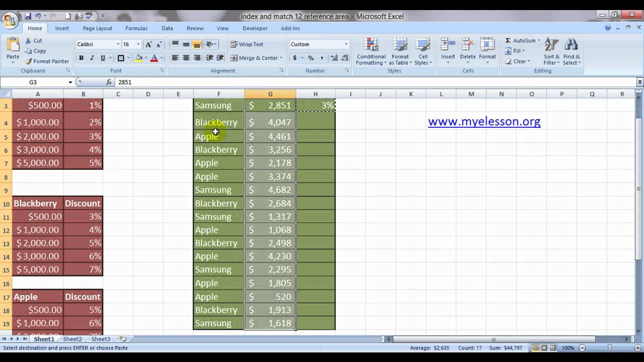The width and height of the screenshot is (644, 362).
Task: Toggle Wrap Text on cells
Action: (247, 44)
